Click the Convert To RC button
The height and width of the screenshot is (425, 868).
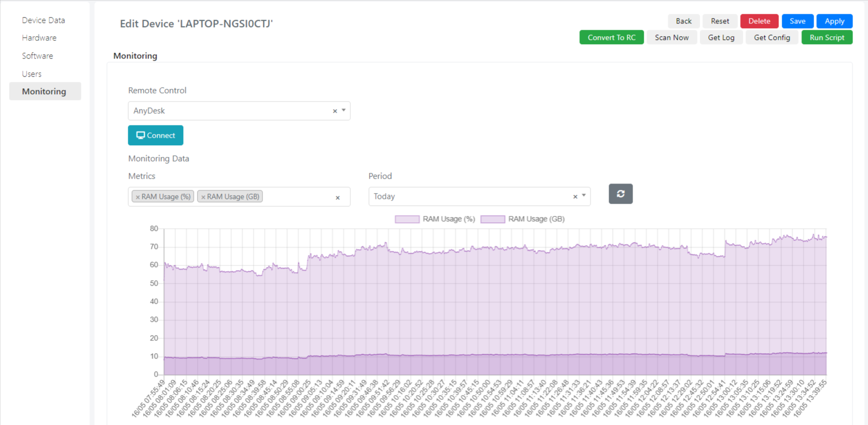(x=611, y=37)
